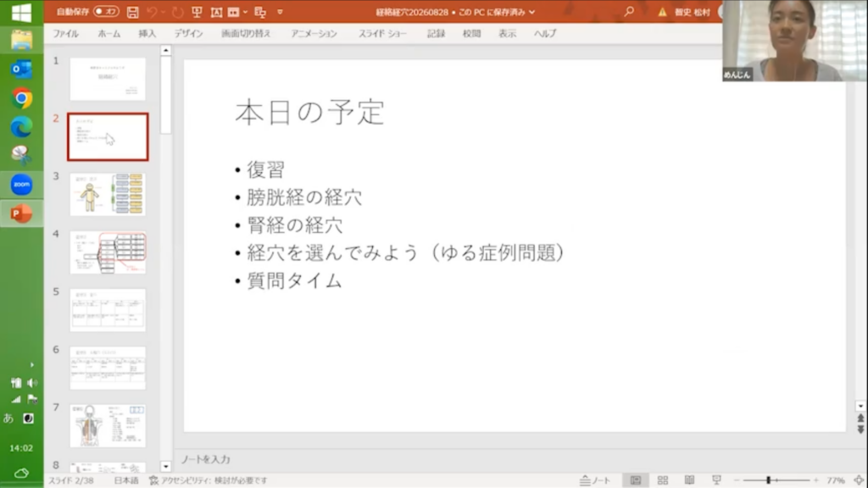Click the text box icon in quick access toolbar

pyautogui.click(x=216, y=12)
